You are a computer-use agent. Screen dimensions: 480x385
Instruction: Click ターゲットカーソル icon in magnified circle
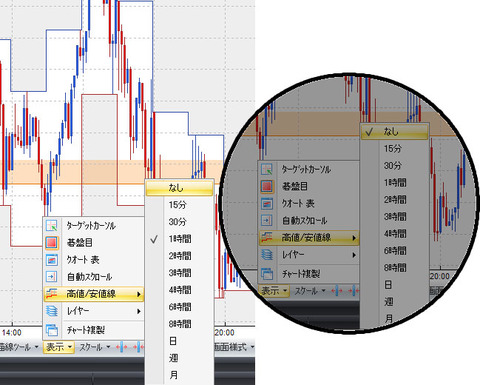click(x=267, y=169)
